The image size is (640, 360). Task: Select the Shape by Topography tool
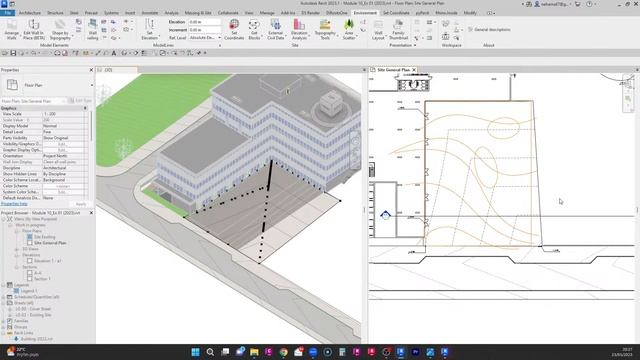tap(60, 29)
